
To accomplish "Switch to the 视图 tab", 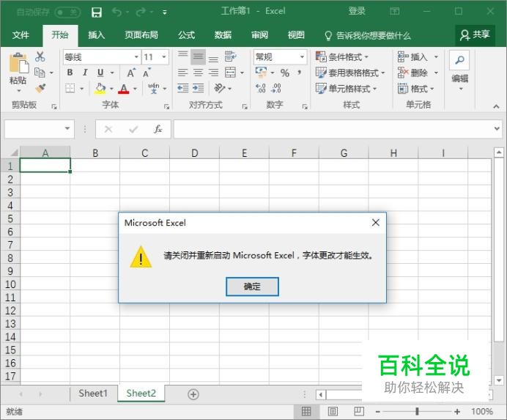I will coord(296,35).
